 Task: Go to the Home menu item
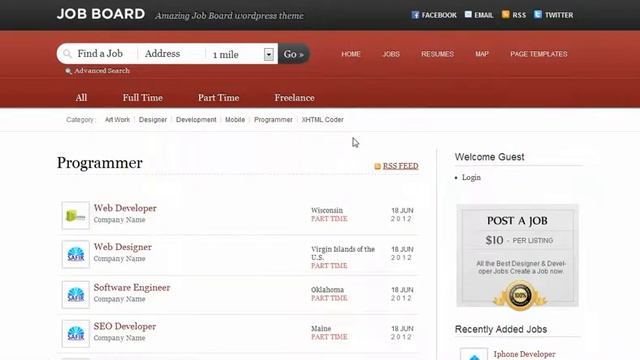pyautogui.click(x=351, y=54)
